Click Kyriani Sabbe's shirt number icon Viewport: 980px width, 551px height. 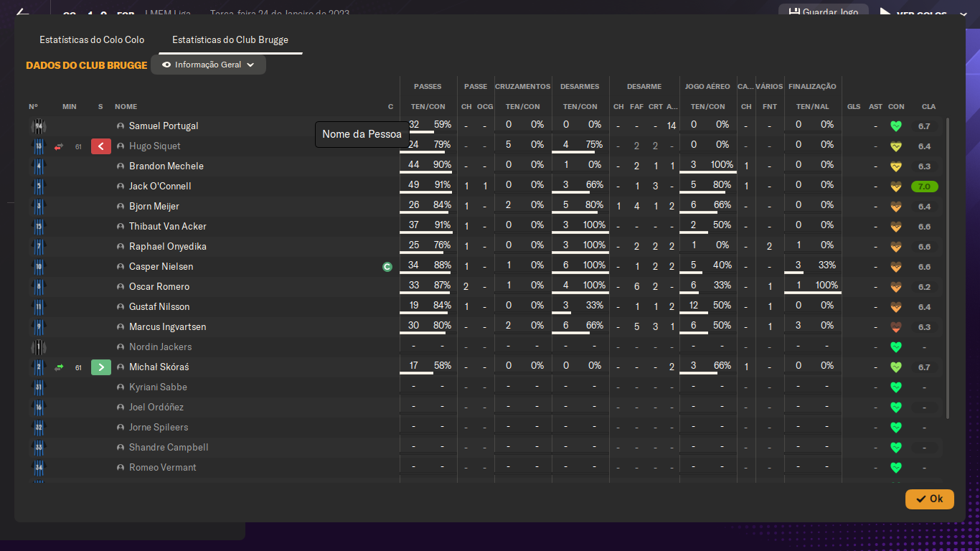(x=39, y=387)
